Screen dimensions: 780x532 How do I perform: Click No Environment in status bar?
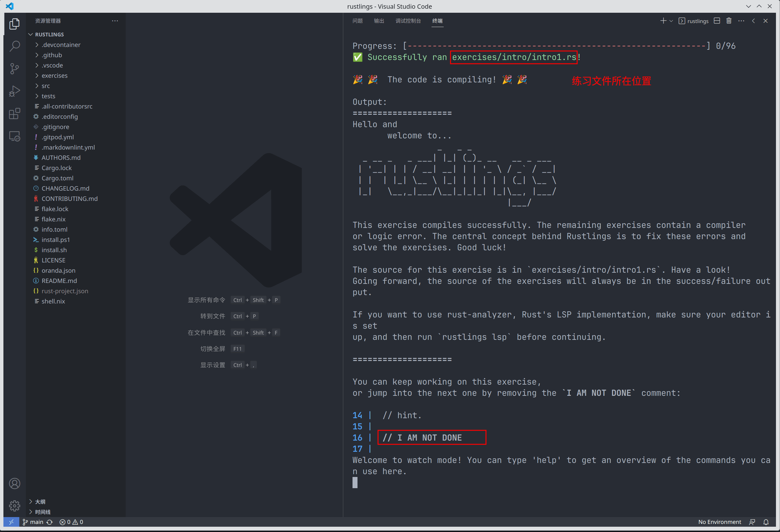pyautogui.click(x=720, y=522)
